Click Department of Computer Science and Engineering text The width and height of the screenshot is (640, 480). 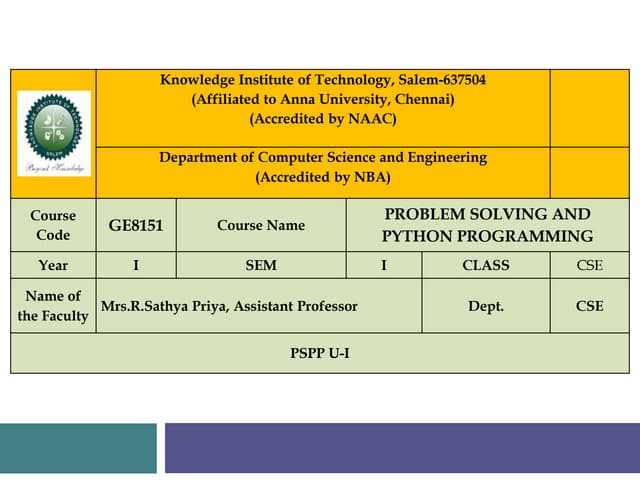[x=323, y=157]
